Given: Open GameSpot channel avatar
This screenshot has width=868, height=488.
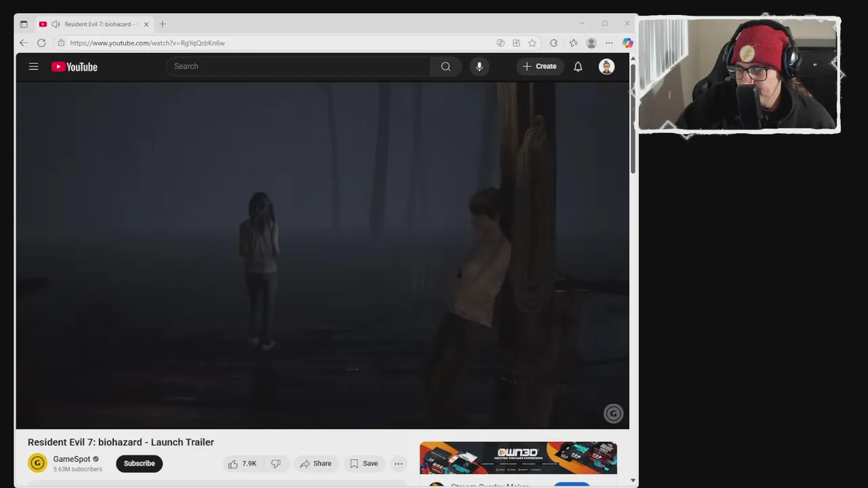Looking at the screenshot, I should (37, 463).
